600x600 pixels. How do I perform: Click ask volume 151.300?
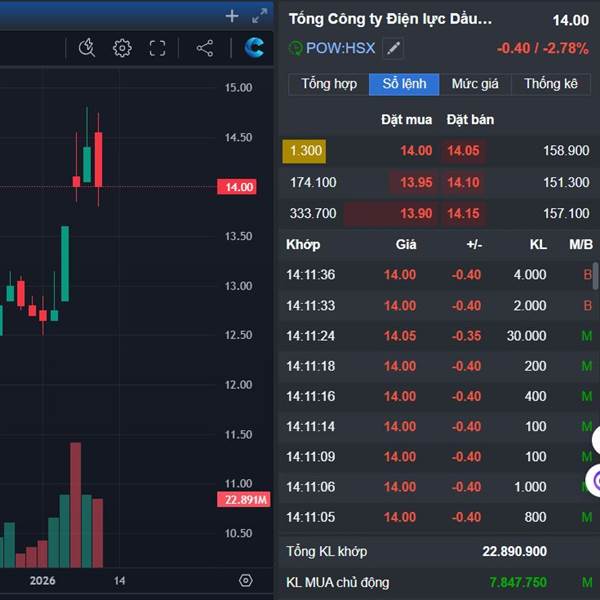click(x=566, y=183)
